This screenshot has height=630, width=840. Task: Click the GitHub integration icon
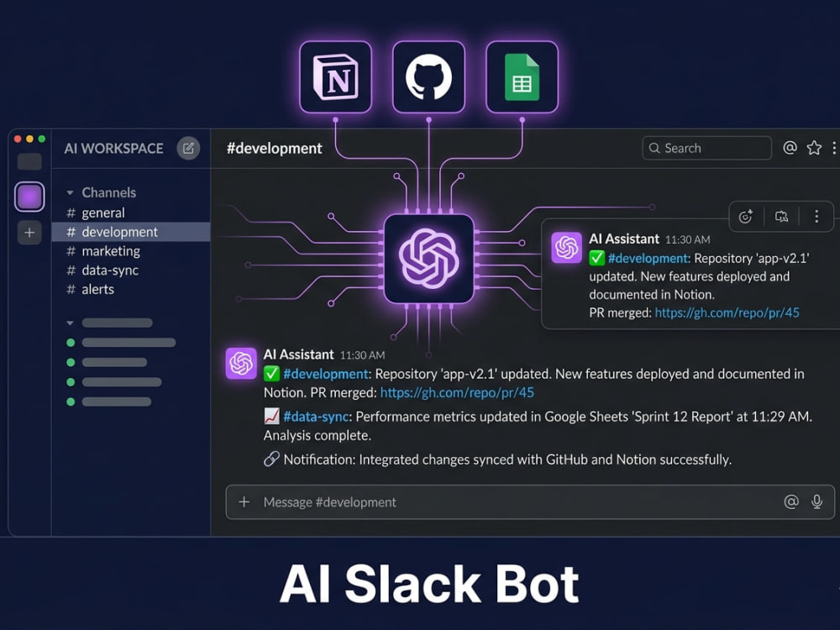428,77
